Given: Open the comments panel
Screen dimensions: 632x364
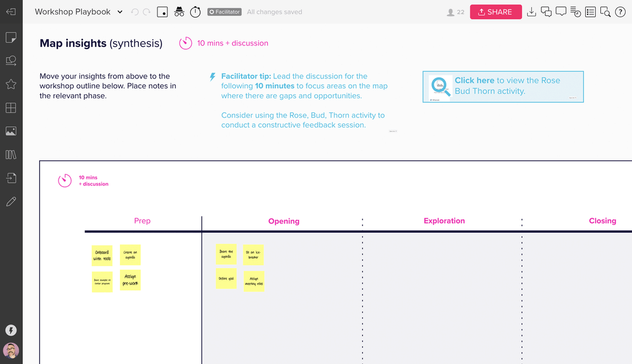Looking at the screenshot, I should [x=561, y=12].
